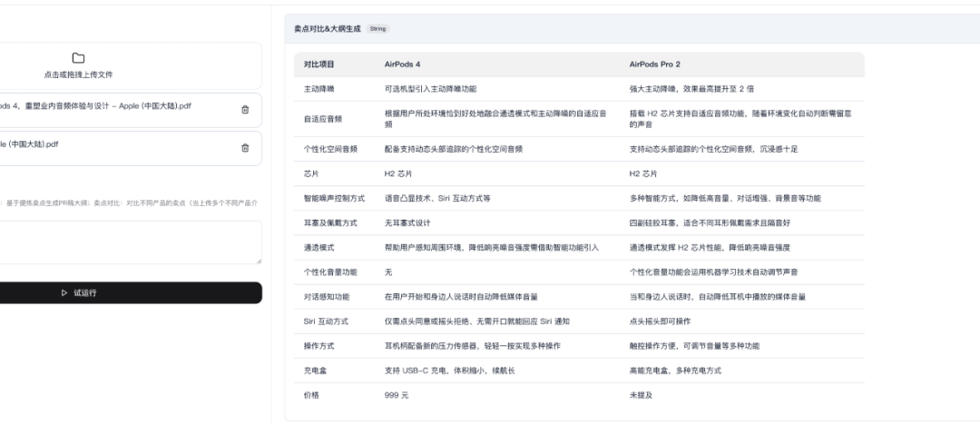The height and width of the screenshot is (425, 980).
Task: Click the 无 cell in 个性化音量功能 row
Action: click(388, 272)
